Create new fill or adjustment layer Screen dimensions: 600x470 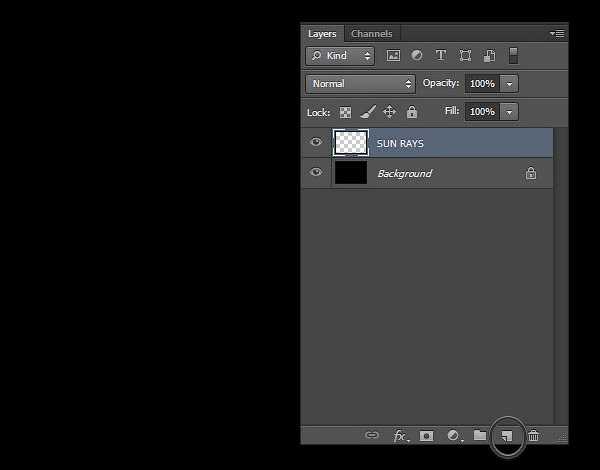(454, 436)
